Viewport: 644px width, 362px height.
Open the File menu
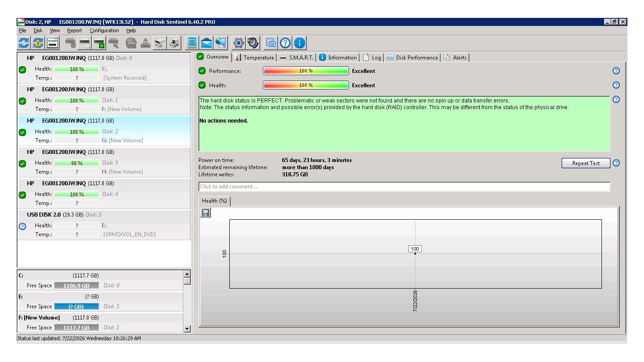22,30
